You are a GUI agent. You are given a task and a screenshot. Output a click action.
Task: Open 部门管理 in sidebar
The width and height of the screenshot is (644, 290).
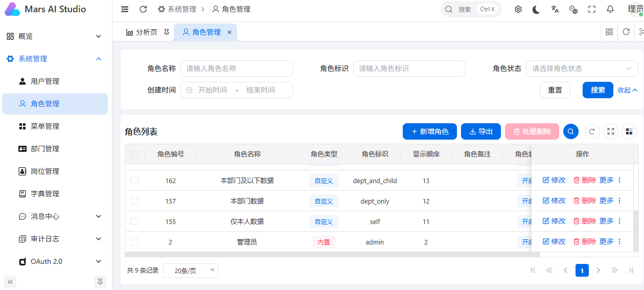click(55, 149)
